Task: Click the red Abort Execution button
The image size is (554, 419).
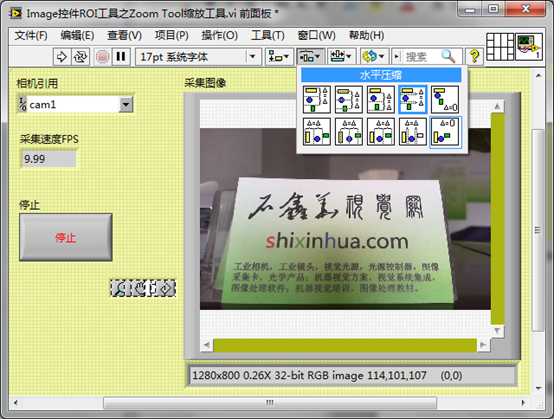Action: click(102, 57)
